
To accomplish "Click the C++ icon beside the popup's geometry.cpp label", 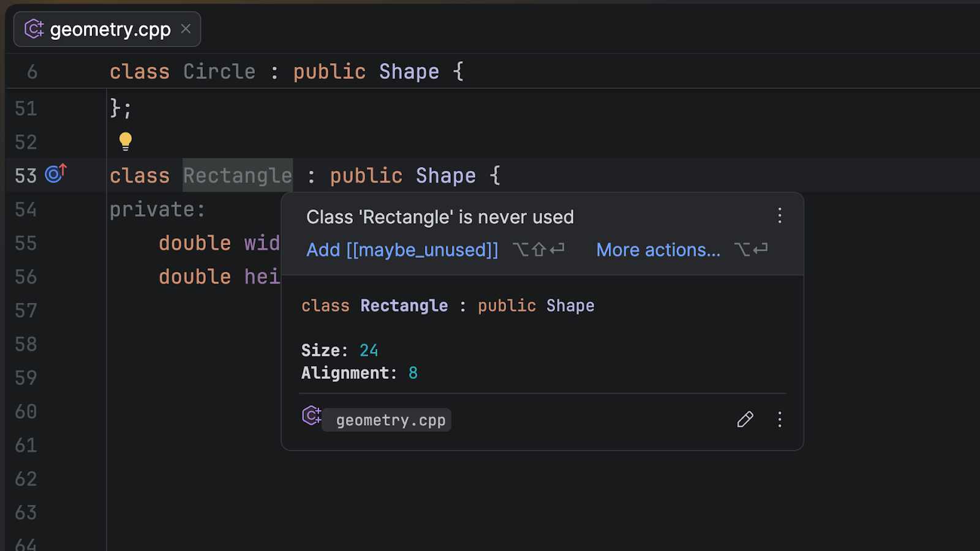I will click(311, 416).
